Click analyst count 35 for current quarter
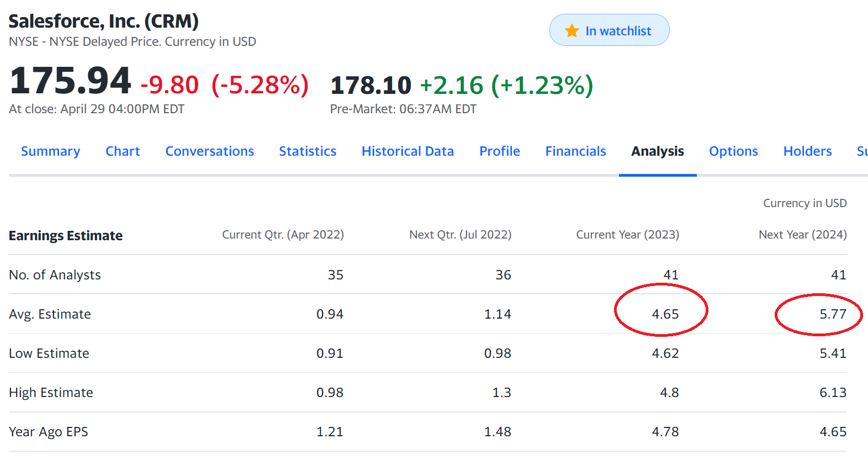 [336, 275]
